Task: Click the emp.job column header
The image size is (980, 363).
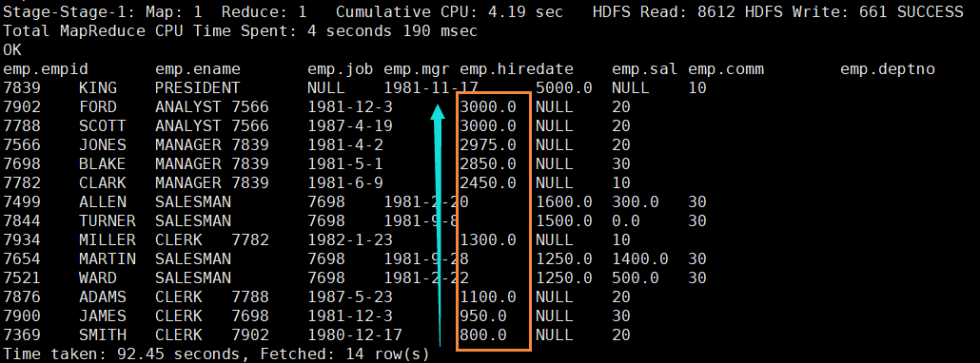Action: 341,69
